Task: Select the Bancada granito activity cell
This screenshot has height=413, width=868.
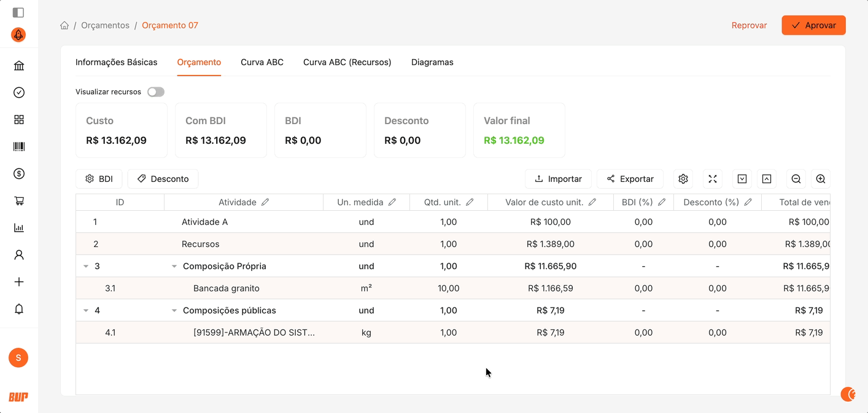Action: (227, 288)
